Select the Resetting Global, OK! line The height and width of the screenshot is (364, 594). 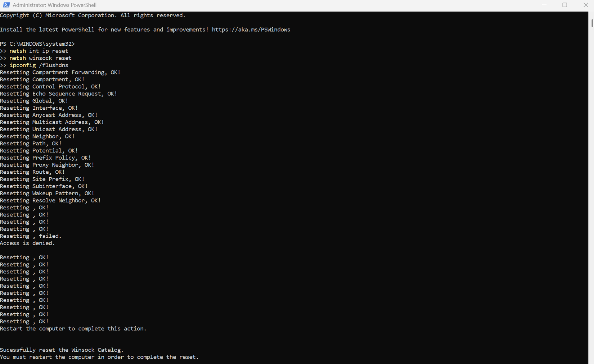(34, 101)
